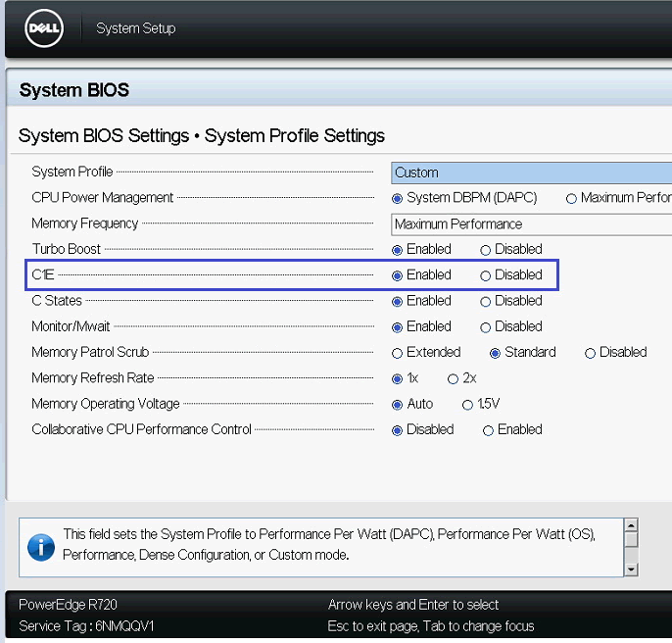The height and width of the screenshot is (643, 672).
Task: Set Collaborative CPU Performance Control to Enabled
Action: [488, 430]
